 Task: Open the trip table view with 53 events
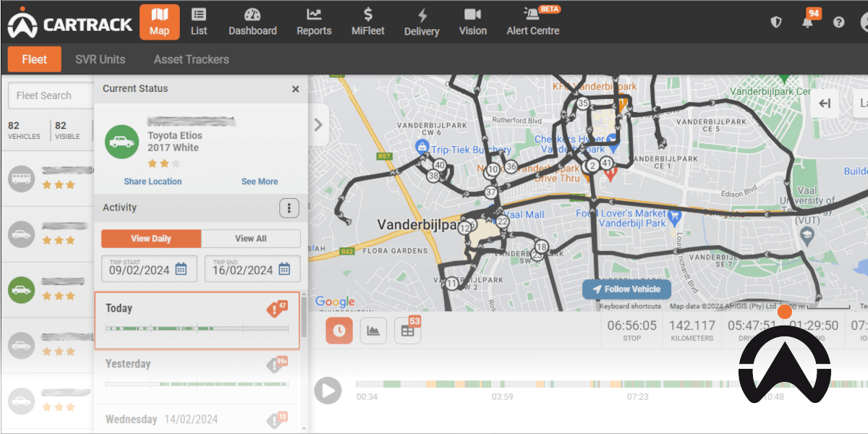pyautogui.click(x=407, y=330)
